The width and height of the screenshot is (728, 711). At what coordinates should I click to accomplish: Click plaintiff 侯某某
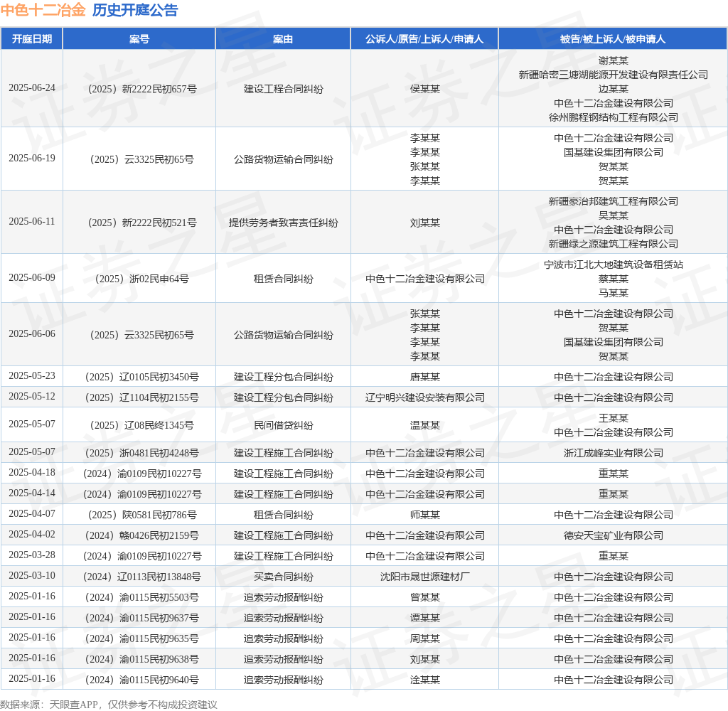425,89
